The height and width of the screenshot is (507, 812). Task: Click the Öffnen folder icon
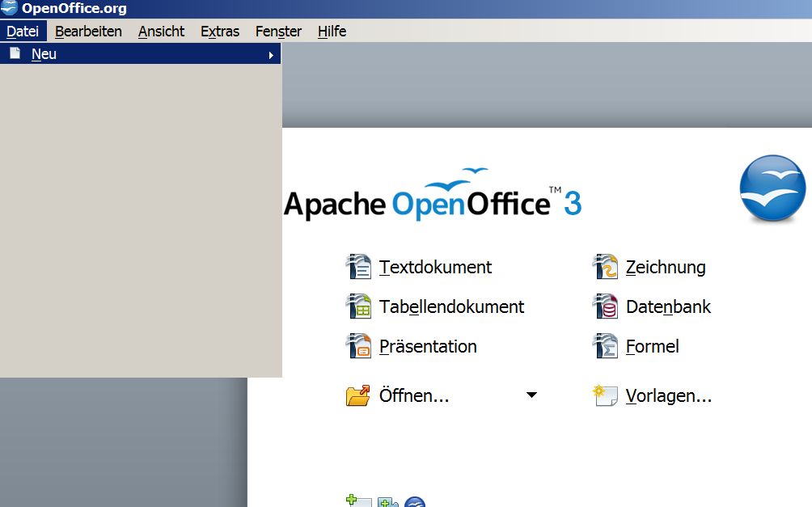358,396
